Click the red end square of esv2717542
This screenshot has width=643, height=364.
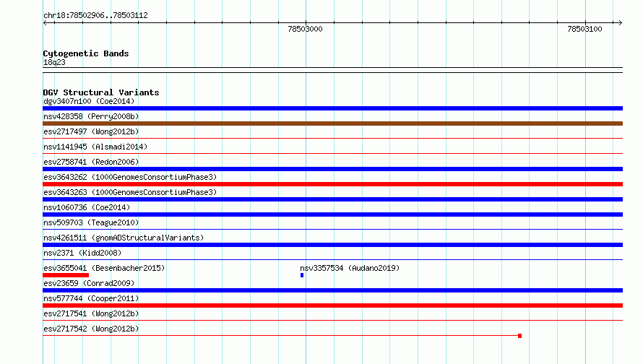click(x=519, y=336)
